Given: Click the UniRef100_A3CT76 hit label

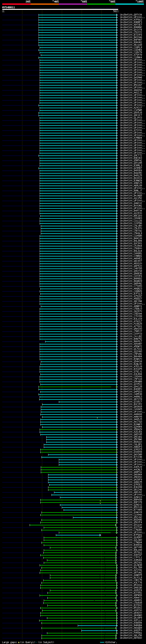Looking at the screenshot, I should (131, 583).
